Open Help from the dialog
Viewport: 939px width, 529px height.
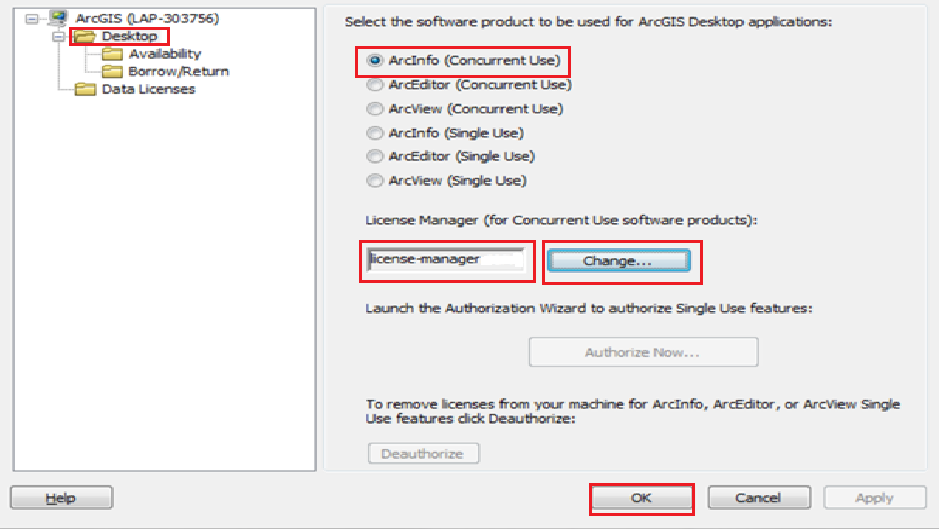point(61,498)
